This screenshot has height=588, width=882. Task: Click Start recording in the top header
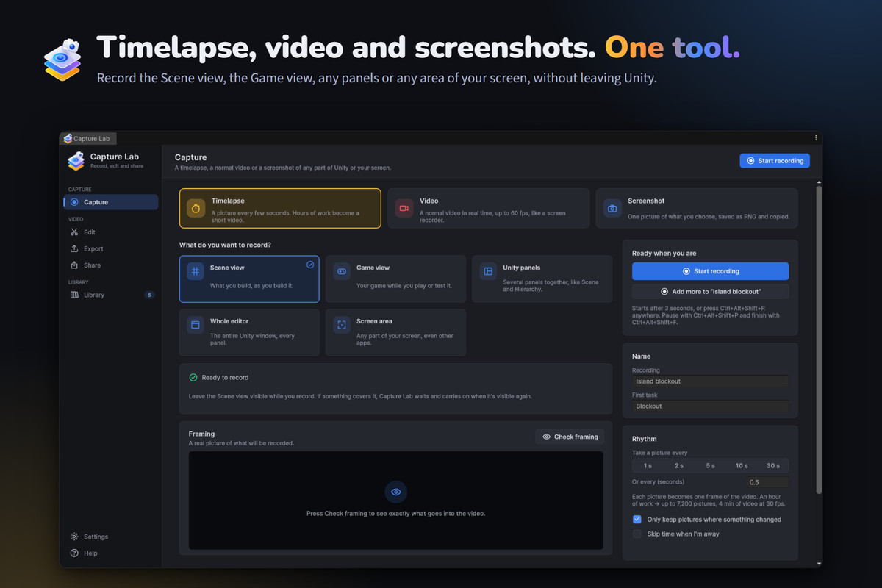click(775, 160)
